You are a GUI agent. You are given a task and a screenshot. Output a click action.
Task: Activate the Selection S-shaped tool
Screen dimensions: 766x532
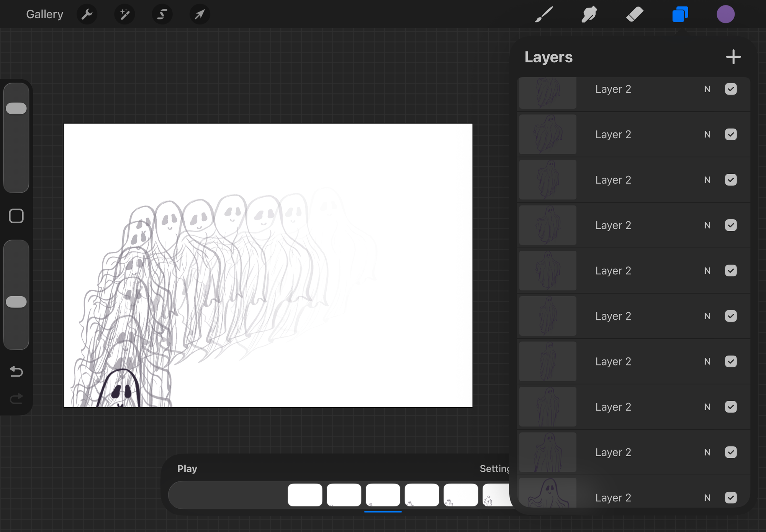click(162, 15)
